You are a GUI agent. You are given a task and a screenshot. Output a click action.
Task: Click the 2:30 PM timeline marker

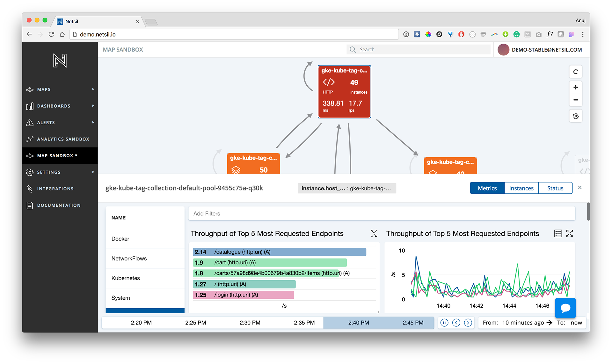coord(250,323)
